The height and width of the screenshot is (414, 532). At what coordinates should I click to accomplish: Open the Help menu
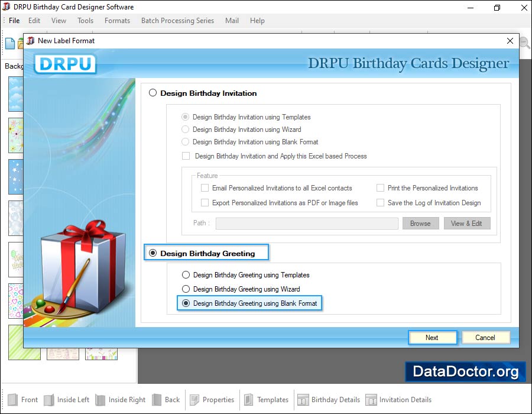point(257,21)
